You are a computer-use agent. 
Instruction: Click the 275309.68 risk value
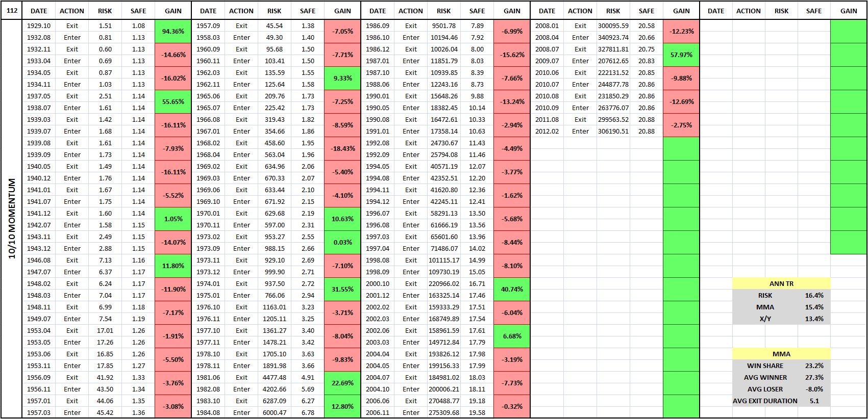(444, 413)
